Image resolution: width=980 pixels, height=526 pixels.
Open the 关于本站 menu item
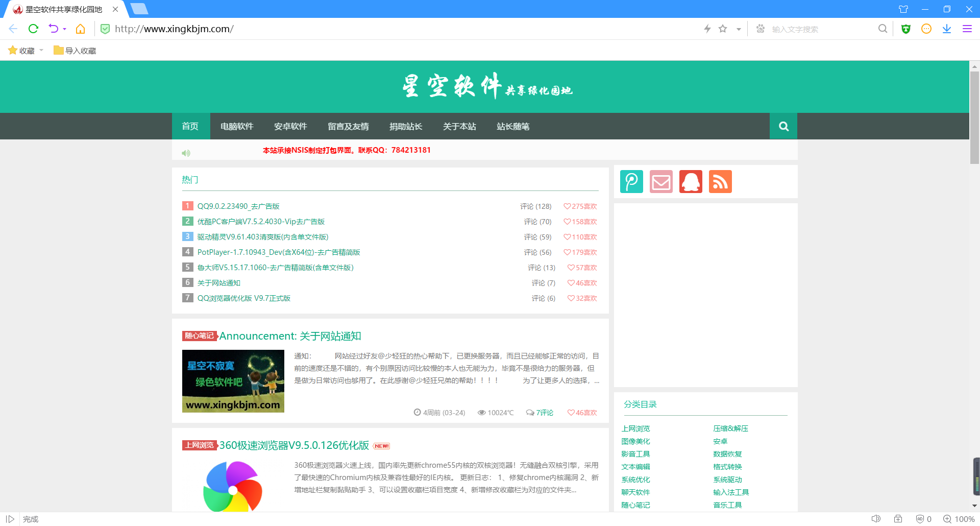point(459,126)
